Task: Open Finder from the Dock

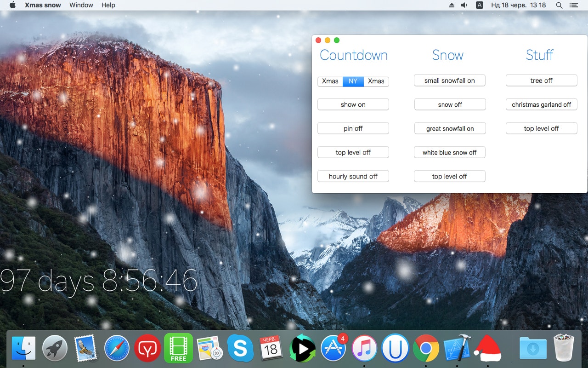Action: [23, 348]
